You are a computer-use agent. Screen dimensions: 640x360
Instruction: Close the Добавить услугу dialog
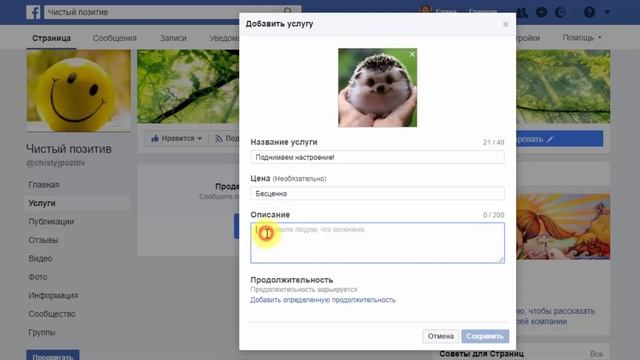click(x=505, y=24)
